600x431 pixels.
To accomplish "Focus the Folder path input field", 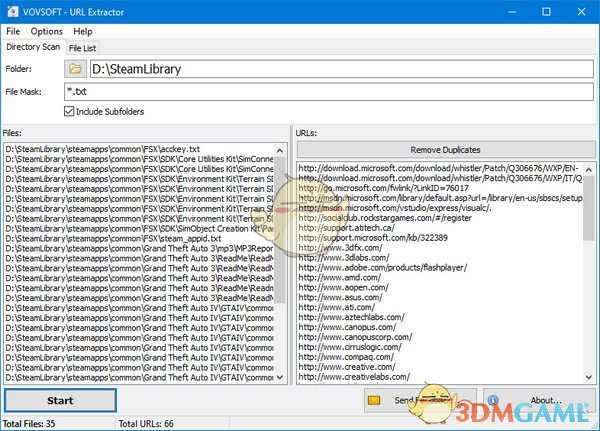I will point(342,69).
